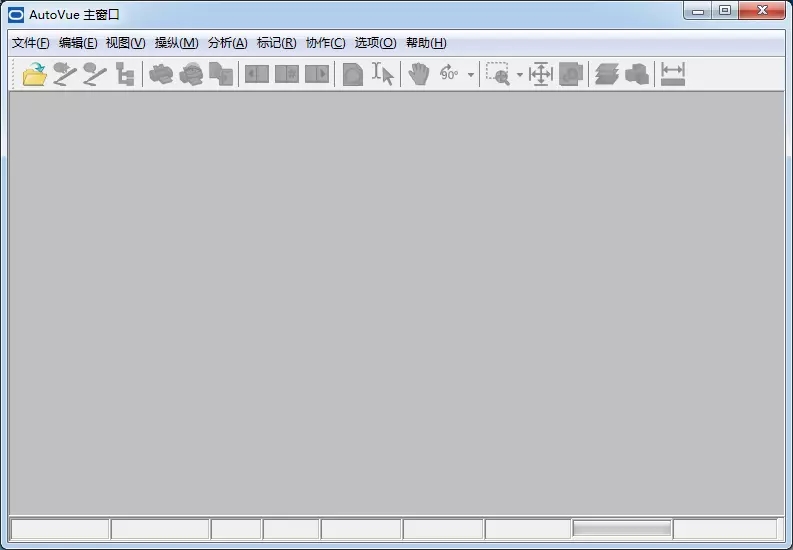The height and width of the screenshot is (550, 793).
Task: Click the rounded page view icon
Action: [353, 74]
